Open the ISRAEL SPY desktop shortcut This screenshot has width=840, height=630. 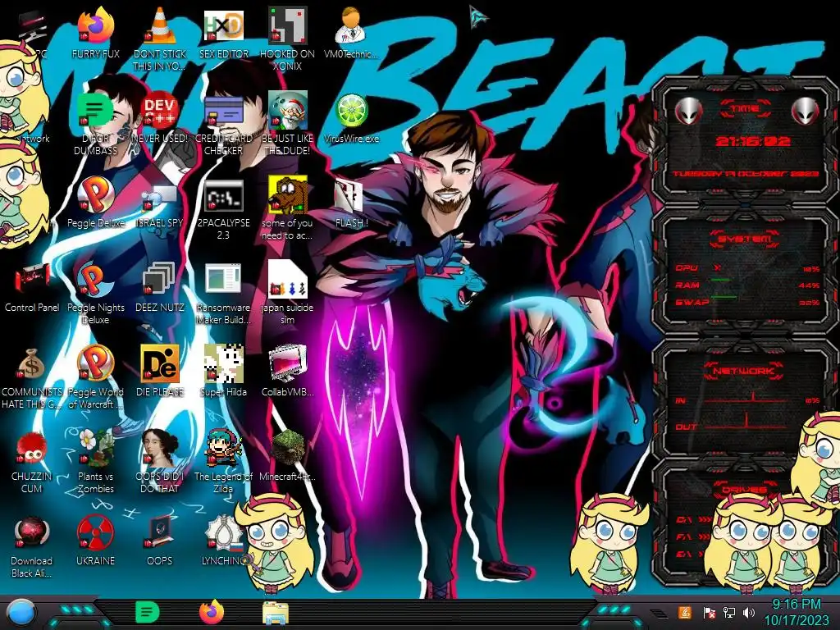point(160,197)
